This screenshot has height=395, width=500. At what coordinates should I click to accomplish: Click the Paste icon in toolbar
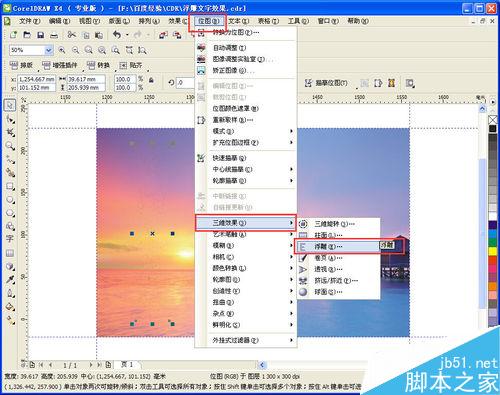(x=99, y=35)
